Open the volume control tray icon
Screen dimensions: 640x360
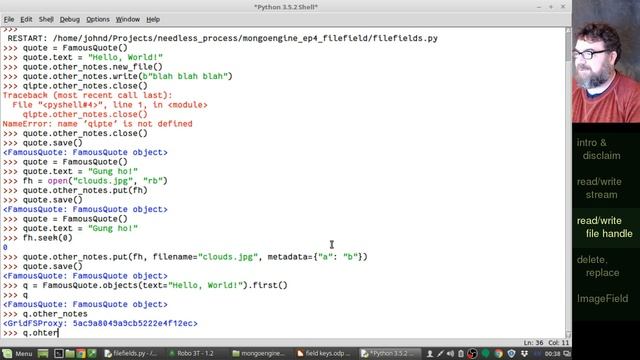(450, 353)
